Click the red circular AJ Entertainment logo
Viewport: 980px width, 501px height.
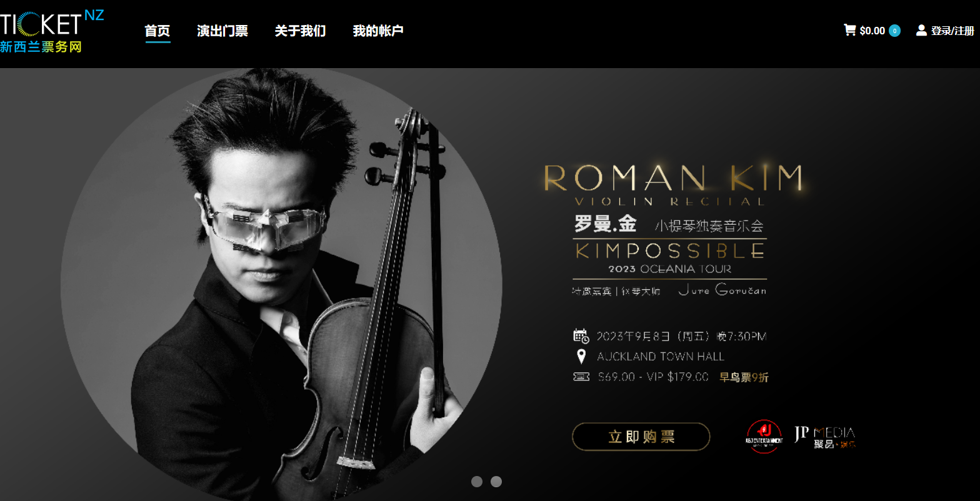(x=764, y=436)
